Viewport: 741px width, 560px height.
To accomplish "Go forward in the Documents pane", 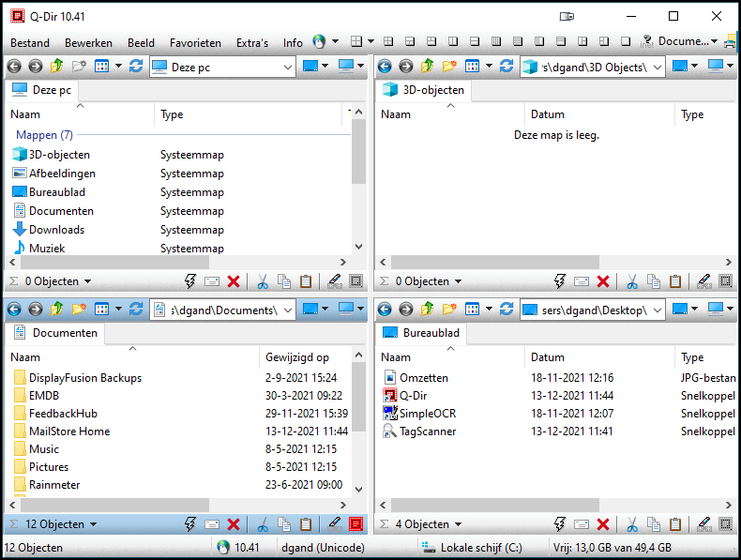I will (36, 309).
